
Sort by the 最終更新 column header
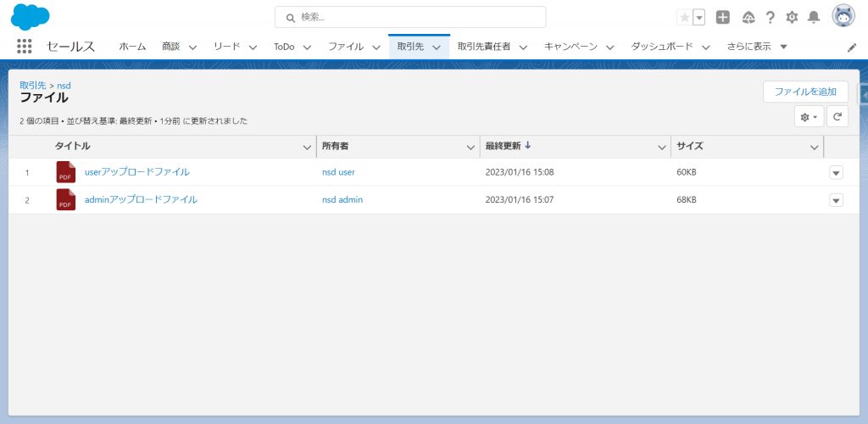pyautogui.click(x=504, y=147)
